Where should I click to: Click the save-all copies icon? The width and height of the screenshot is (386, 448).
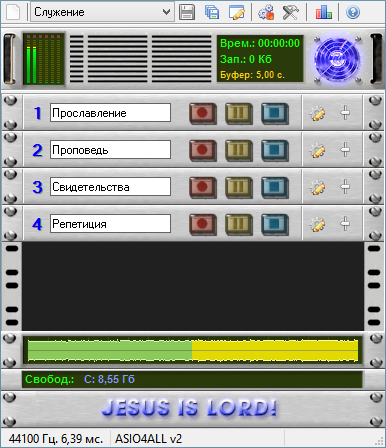tap(212, 12)
